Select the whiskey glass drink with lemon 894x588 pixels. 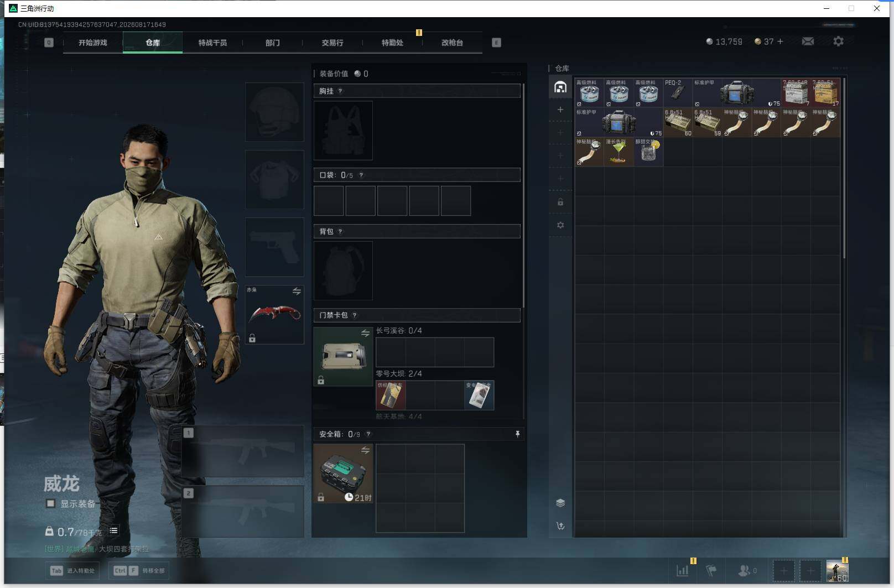click(648, 152)
